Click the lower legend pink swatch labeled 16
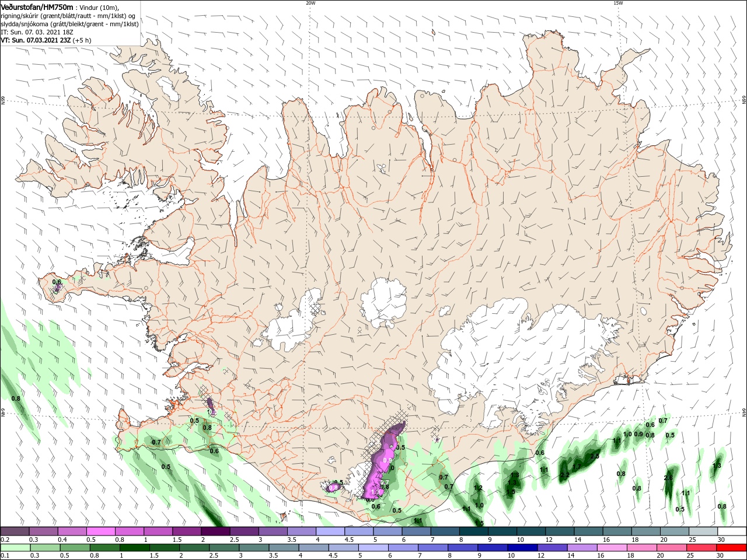Viewport: 747px width, 560px height. pos(611,548)
